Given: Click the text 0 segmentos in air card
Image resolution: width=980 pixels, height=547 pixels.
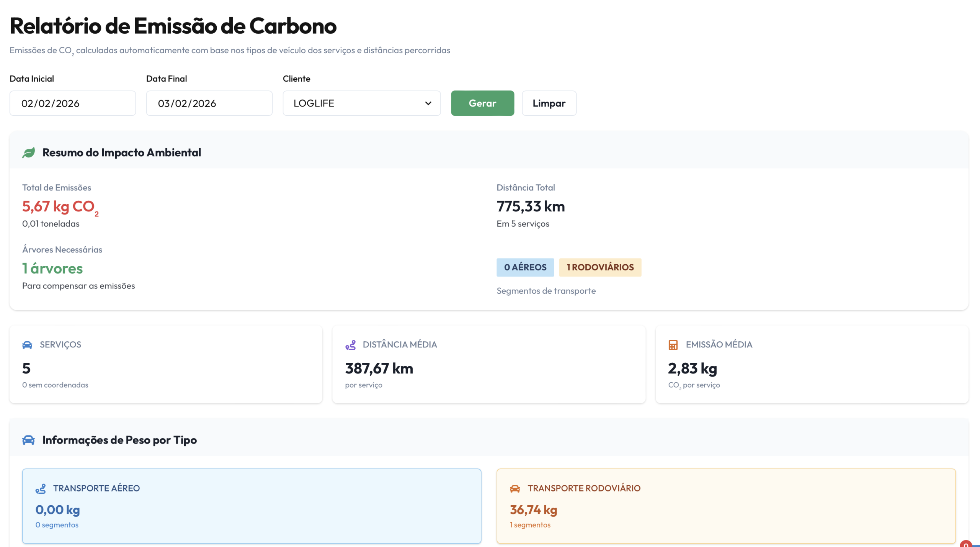Looking at the screenshot, I should [57, 525].
